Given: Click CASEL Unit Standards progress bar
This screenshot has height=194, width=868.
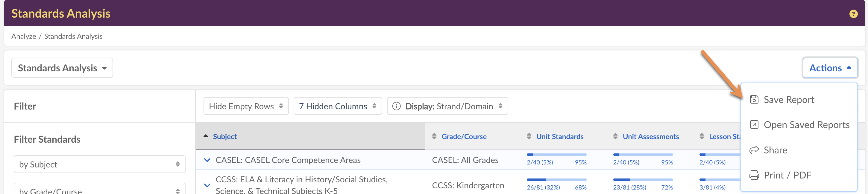Looking at the screenshot, I should [x=556, y=155].
